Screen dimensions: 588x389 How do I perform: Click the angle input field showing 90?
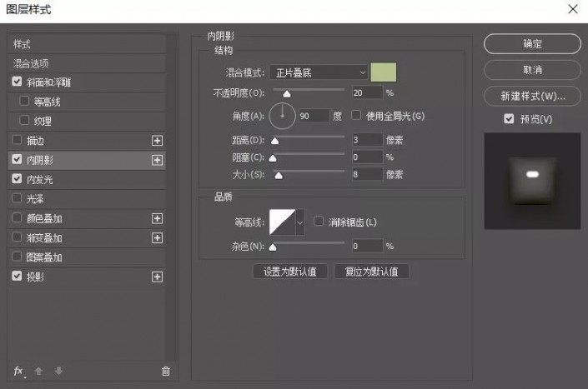314,116
